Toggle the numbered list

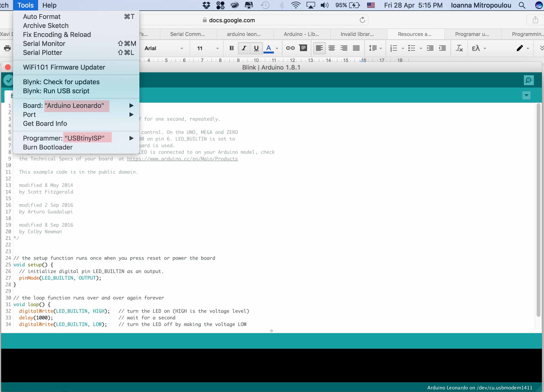click(393, 48)
